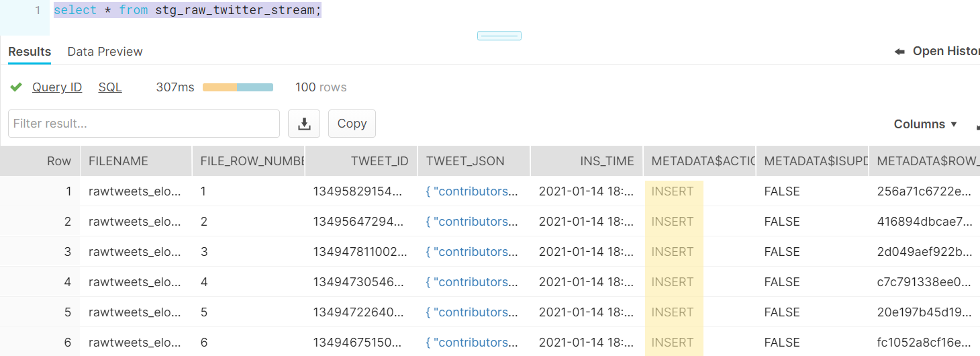The image size is (980, 356).
Task: Switch to the Data Preview tab
Action: [105, 52]
